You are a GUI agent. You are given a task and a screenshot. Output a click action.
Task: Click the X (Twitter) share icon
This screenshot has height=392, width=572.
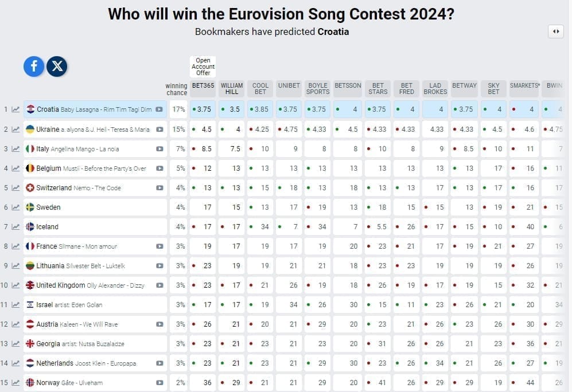click(57, 66)
